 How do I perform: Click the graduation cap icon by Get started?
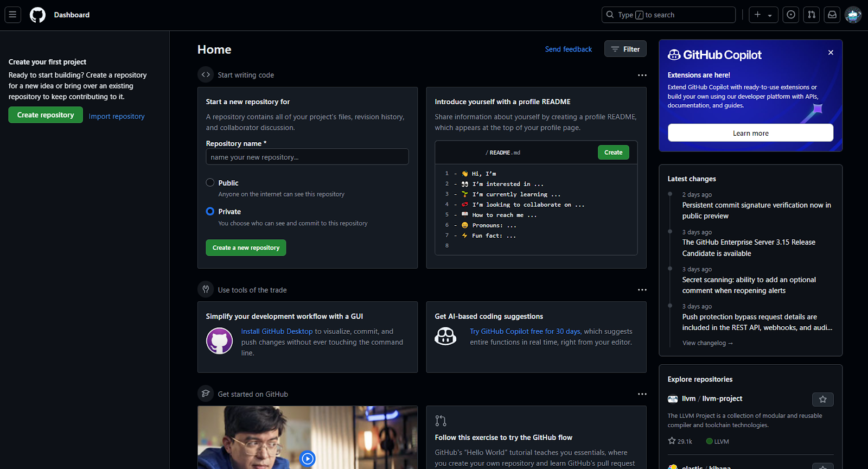click(206, 394)
